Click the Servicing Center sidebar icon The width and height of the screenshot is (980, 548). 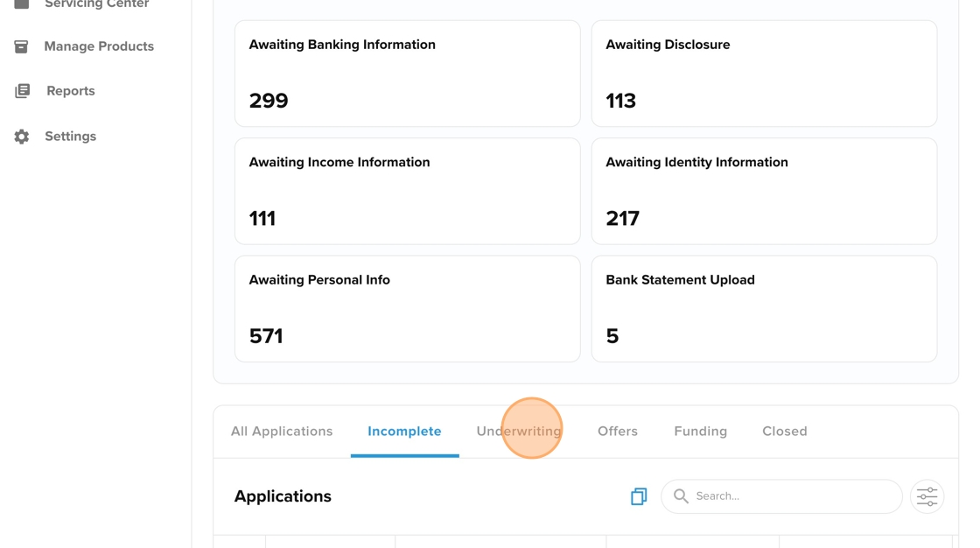pyautogui.click(x=21, y=4)
